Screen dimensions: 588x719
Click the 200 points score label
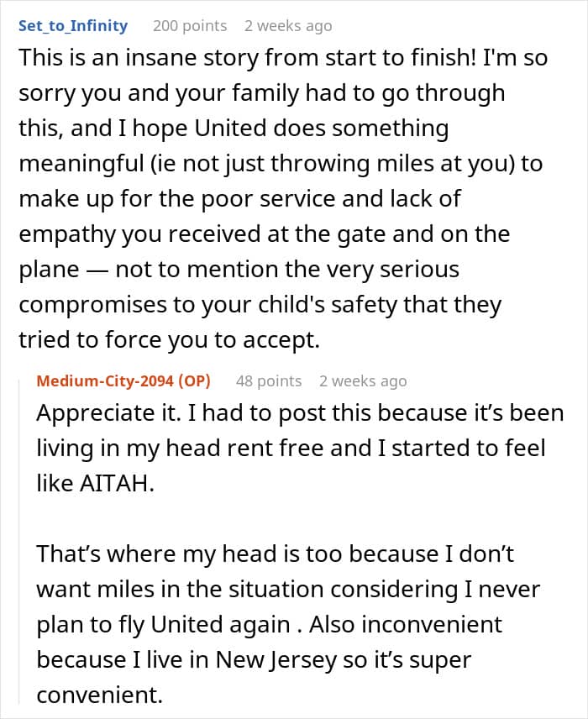[x=190, y=26]
